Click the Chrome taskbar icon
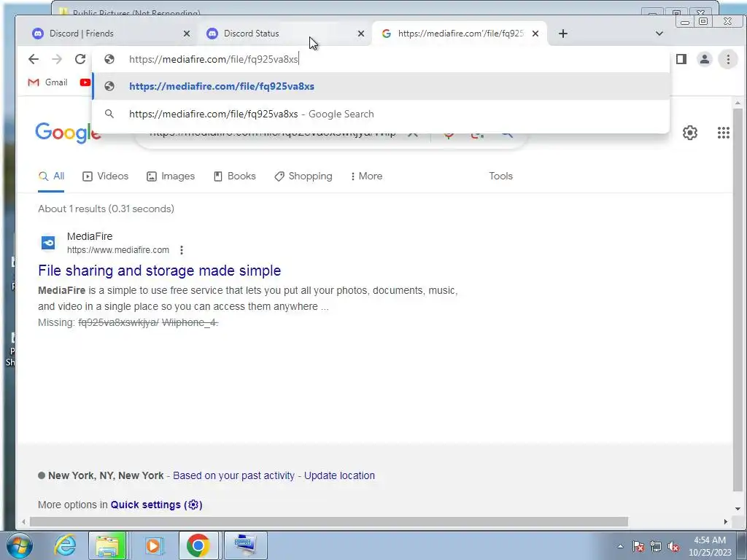747x560 pixels. pos(198,545)
